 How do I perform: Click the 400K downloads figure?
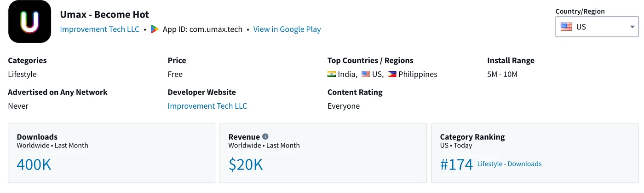(34, 164)
